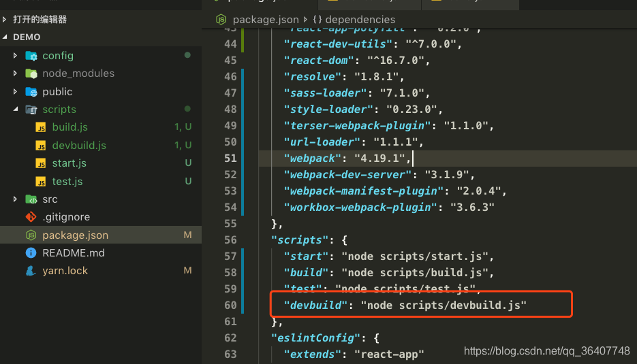This screenshot has width=637, height=364.
Task: Click the "terser-webpack-plugin" key
Action: click(357, 125)
